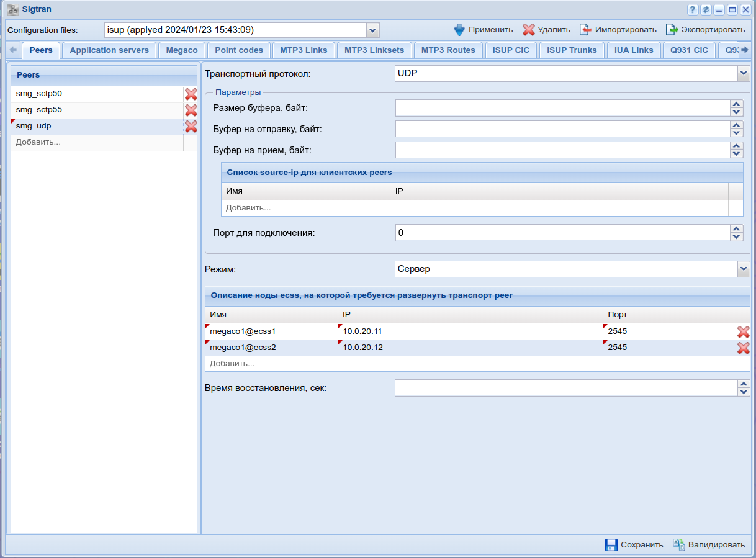
Task: Click the Configuration files combo text field
Action: pos(235,30)
